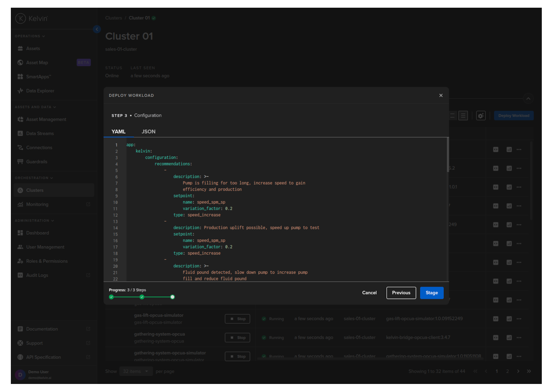Go to SmartApps in the sidebar
Viewport: 553px width, 392px height.
click(38, 77)
